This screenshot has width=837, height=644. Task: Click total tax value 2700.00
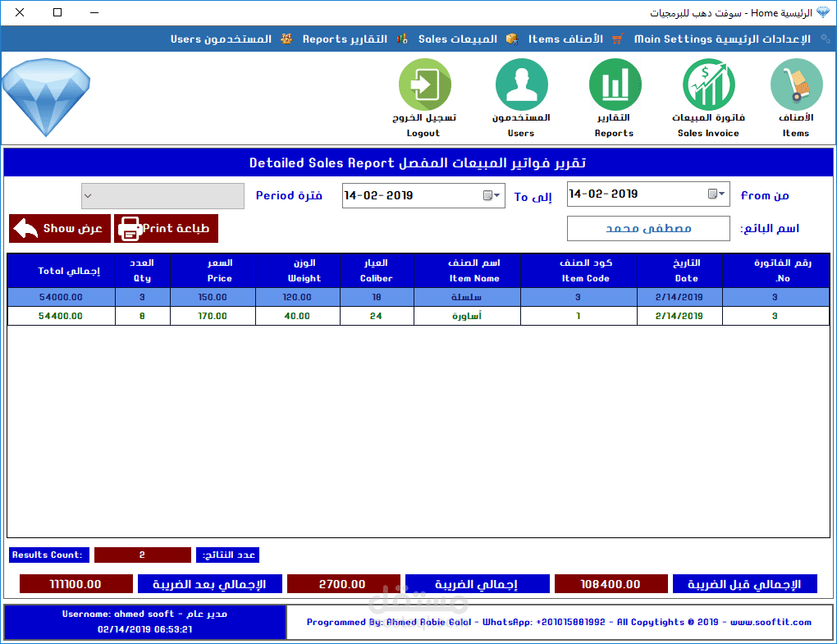pos(343,584)
